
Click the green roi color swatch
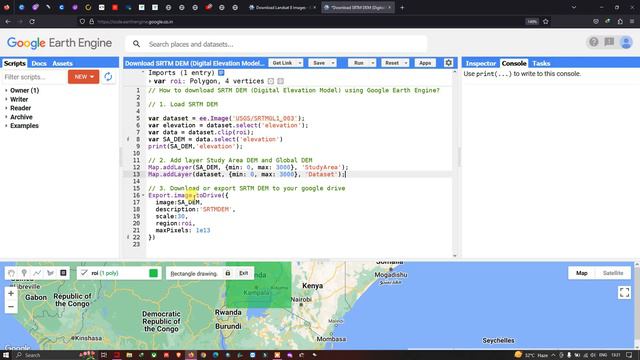point(153,273)
